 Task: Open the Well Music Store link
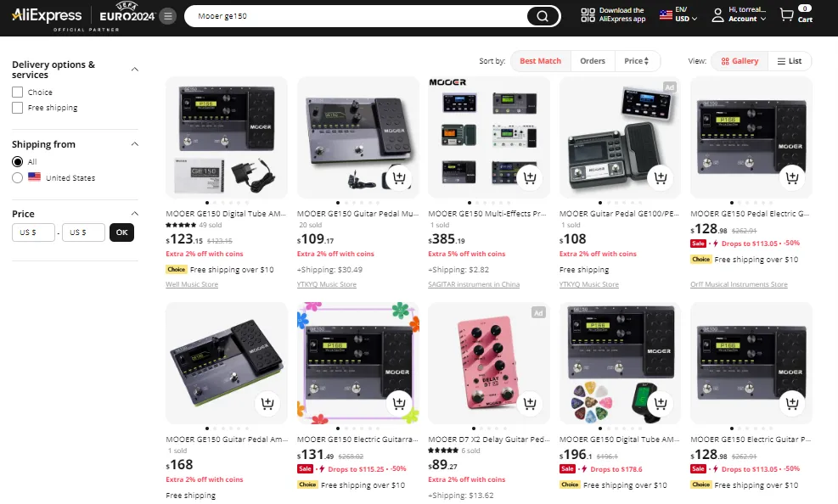tap(192, 284)
